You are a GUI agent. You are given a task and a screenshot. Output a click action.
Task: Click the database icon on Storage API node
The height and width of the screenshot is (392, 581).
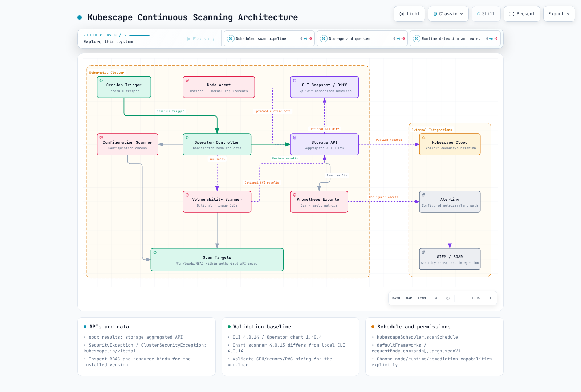(x=294, y=138)
